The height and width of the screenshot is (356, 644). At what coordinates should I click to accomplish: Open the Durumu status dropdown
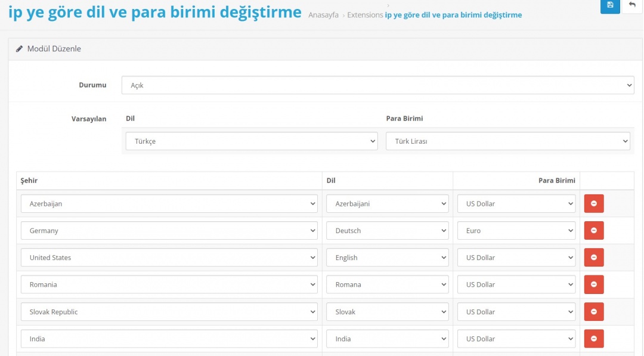377,85
